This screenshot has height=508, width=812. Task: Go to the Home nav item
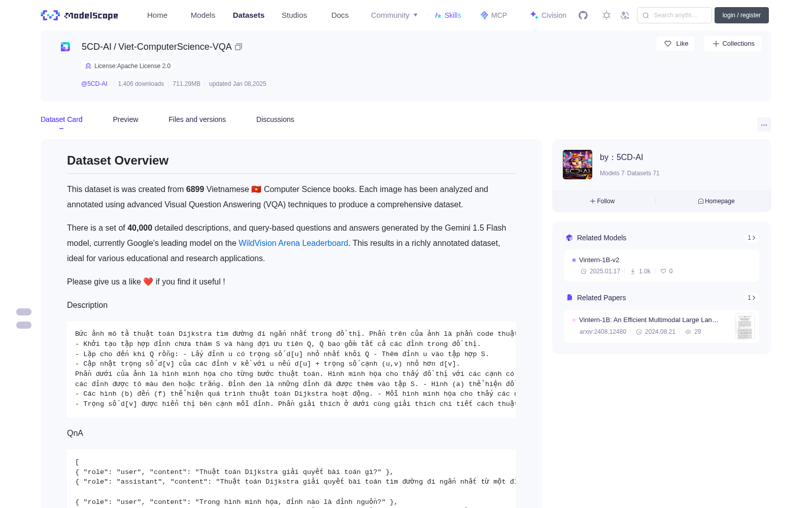[157, 15]
